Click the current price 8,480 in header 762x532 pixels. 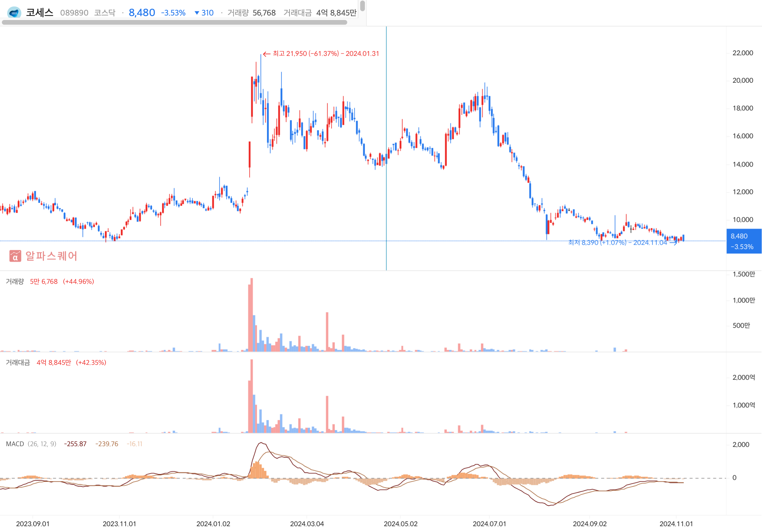click(142, 13)
